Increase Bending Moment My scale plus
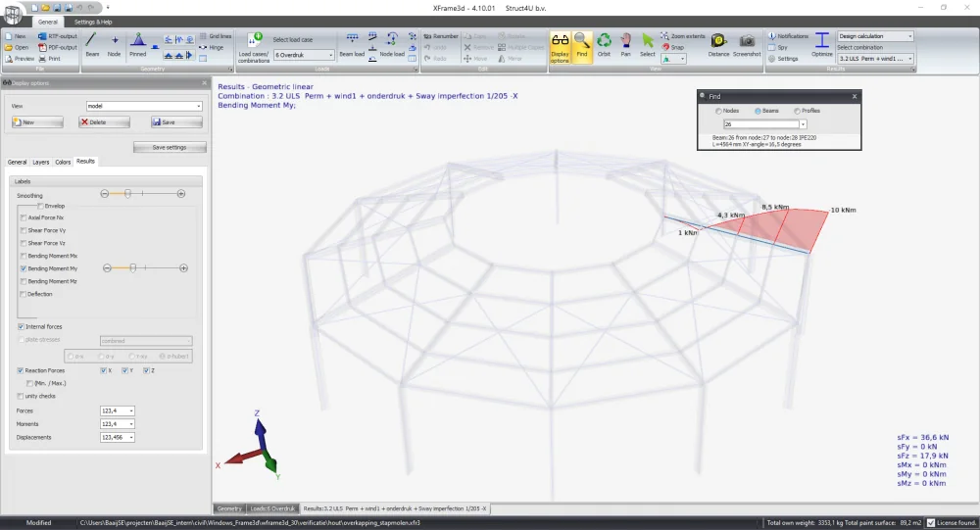Screen dimensions: 980x530 183,268
